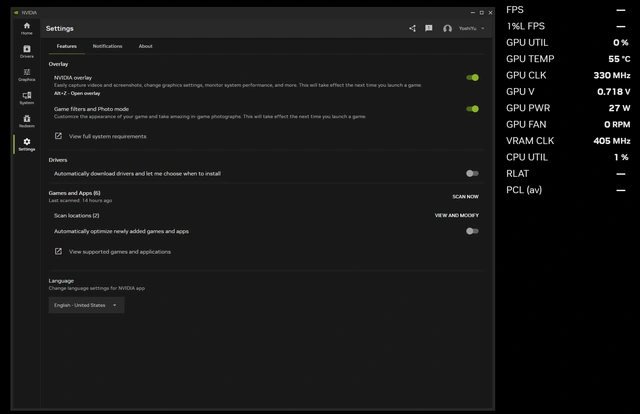Screen dimensions: 640x414
Task: Open the language dropdown English - United States
Action: [86, 305]
